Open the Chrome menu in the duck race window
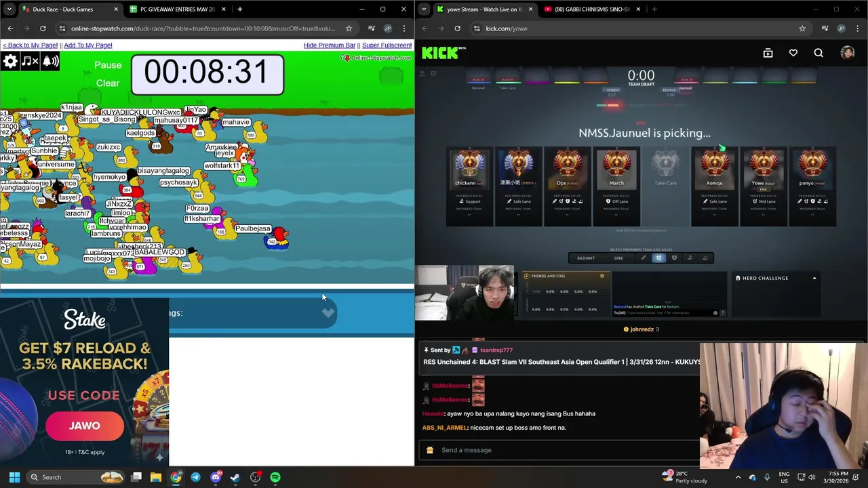868x488 pixels. click(404, 28)
